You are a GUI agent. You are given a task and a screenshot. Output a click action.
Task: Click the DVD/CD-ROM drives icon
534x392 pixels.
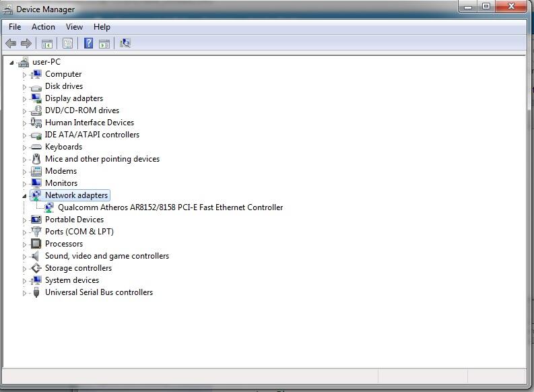point(36,110)
